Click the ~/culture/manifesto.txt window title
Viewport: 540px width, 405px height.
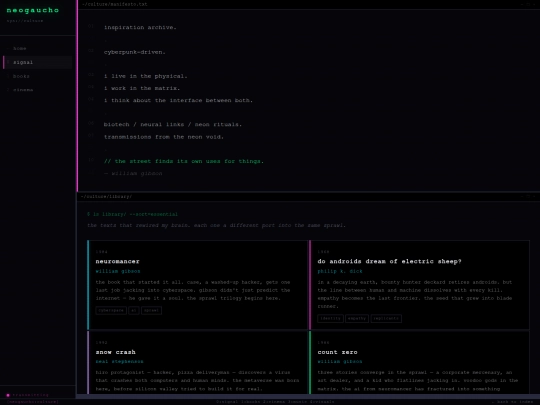pyautogui.click(x=115, y=4)
